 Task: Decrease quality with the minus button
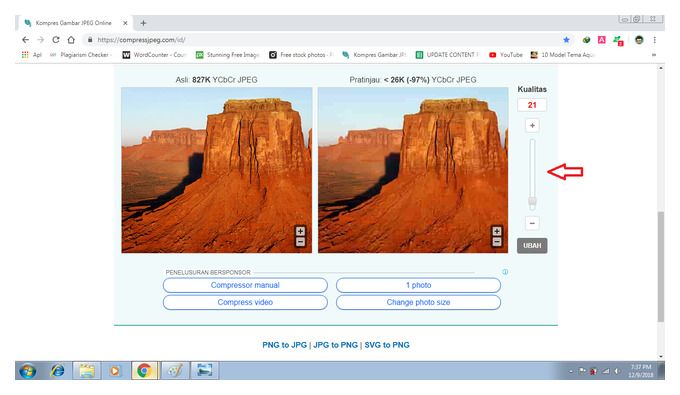coord(532,223)
